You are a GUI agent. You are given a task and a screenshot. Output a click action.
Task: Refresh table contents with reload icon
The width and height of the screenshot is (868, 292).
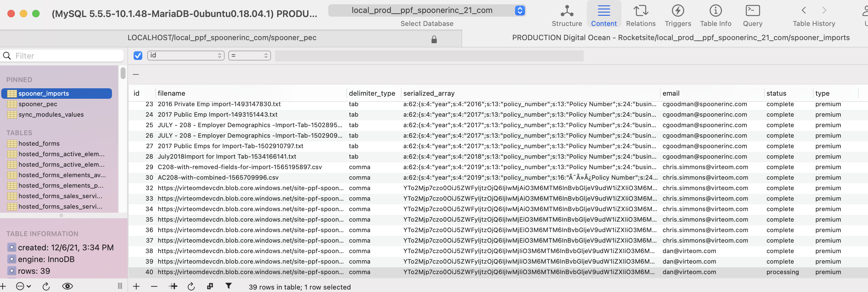point(191,286)
